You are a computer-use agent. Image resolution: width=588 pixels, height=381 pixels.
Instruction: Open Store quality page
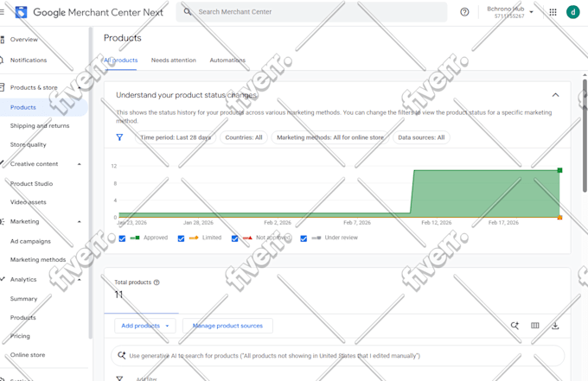pos(29,144)
